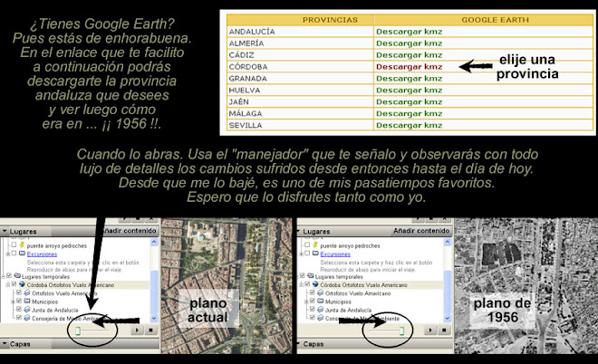Collapse Córdoba Ortofotos node in the 1956 panel
This screenshot has width=598, height=364.
pos(302,284)
